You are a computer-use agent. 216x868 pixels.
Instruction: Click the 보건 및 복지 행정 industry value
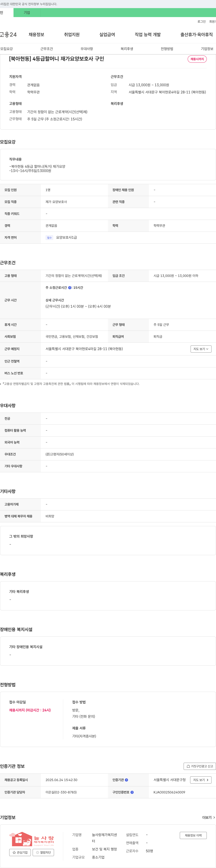104,849
